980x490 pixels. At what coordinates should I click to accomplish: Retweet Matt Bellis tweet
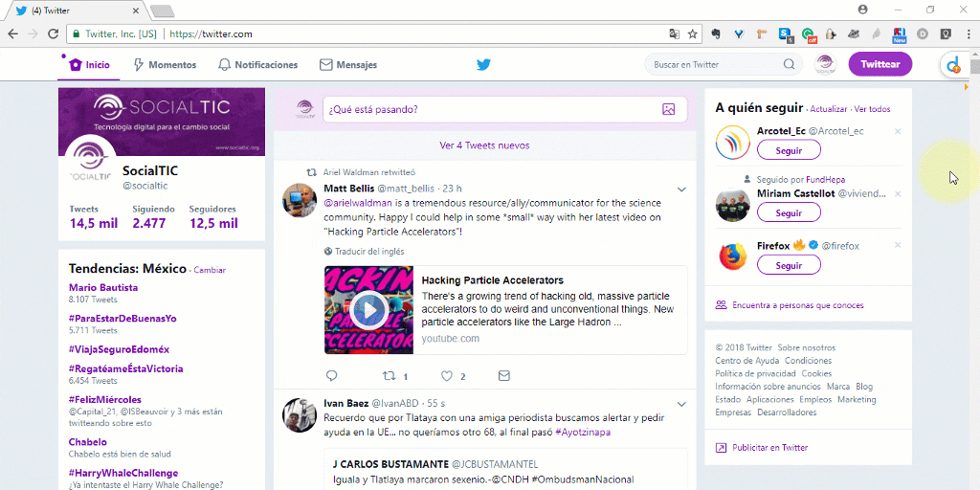coord(389,376)
